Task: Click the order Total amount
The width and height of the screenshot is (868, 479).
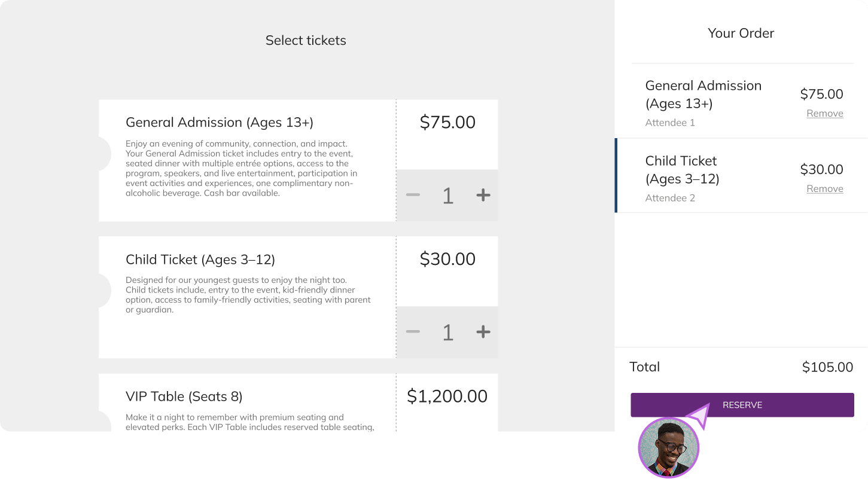Action: [827, 367]
